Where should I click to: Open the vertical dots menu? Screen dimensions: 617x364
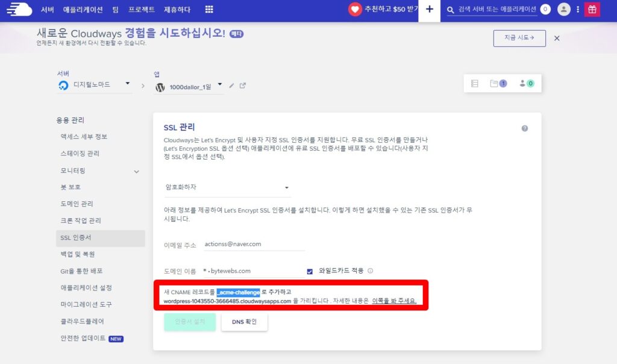tap(578, 9)
